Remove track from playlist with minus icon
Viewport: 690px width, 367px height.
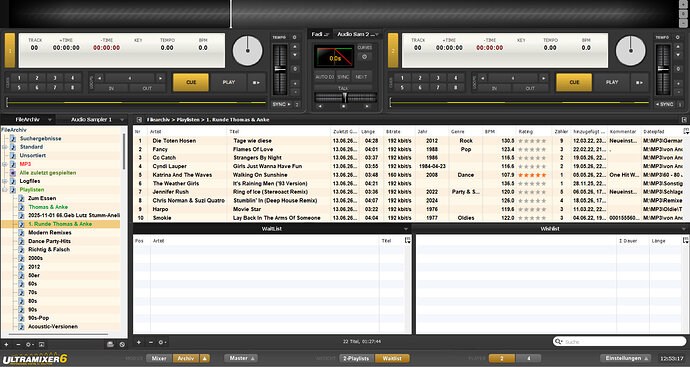(x=150, y=342)
